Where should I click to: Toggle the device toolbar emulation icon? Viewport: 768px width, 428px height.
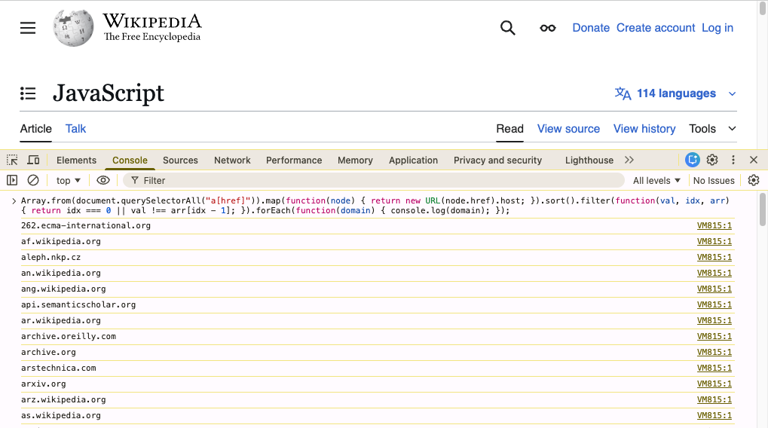(x=33, y=160)
